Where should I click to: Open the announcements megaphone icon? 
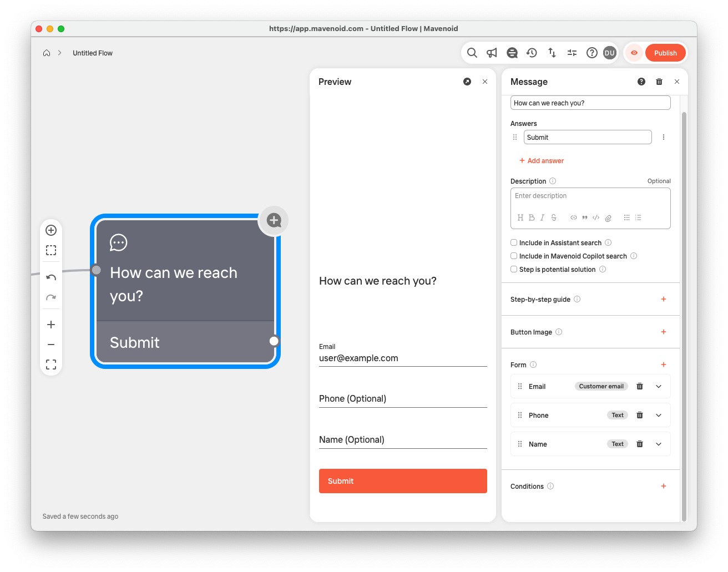[492, 53]
